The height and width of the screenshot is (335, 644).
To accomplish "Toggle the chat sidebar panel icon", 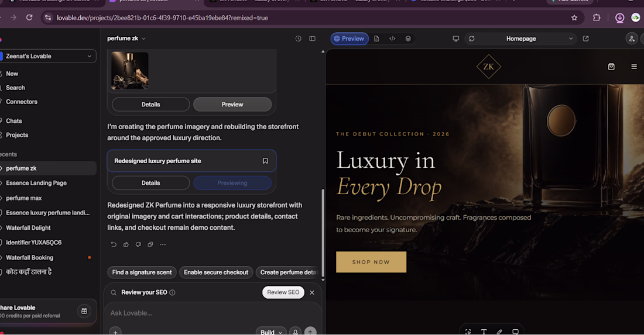I will coord(312,39).
